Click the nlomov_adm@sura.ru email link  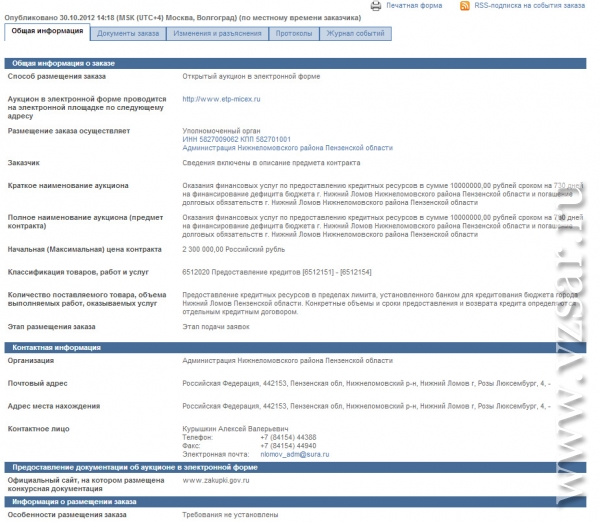coord(295,455)
